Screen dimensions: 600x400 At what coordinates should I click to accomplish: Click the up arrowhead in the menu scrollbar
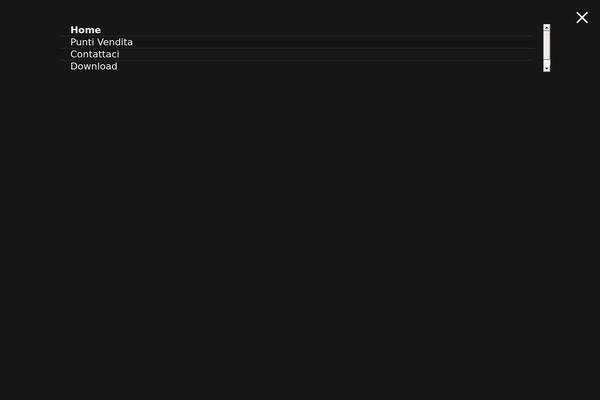coord(546,28)
